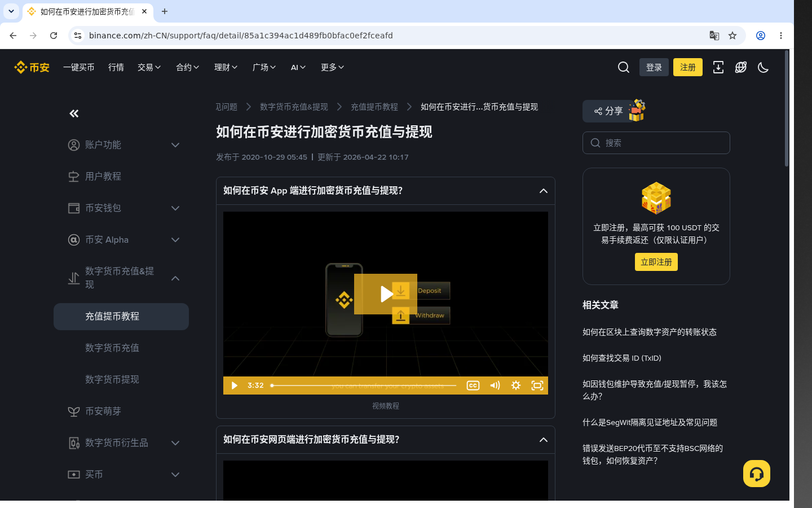Collapse the sidebar with double-chevron icon
The image size is (812, 508).
(74, 113)
